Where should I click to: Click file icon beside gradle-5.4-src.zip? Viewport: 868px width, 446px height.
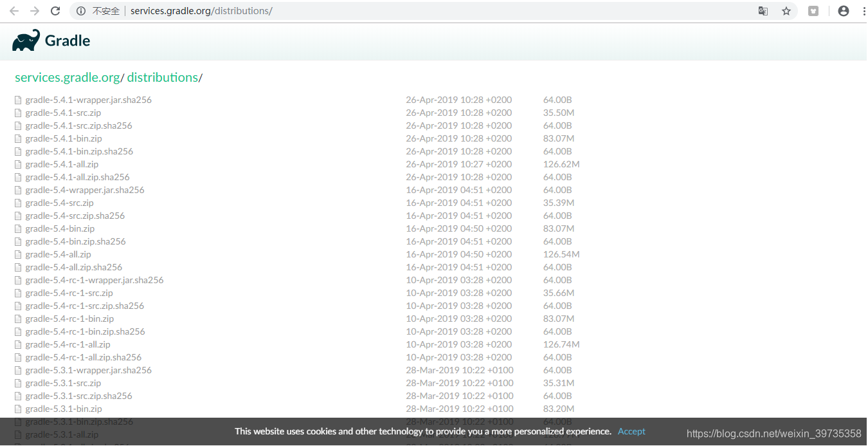[x=19, y=203]
